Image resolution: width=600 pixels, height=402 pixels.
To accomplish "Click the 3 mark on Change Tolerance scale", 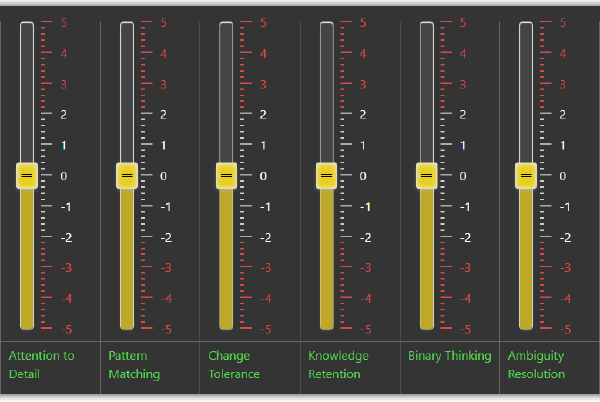I will (264, 84).
